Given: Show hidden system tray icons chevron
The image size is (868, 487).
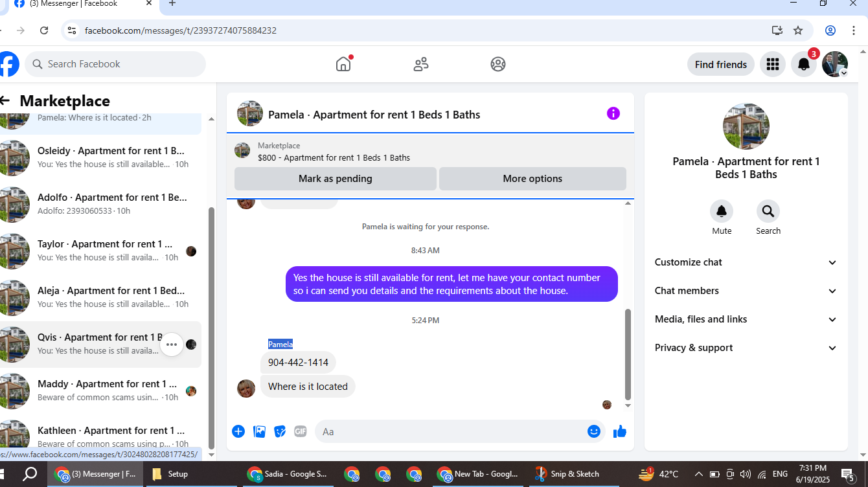Looking at the screenshot, I should tap(699, 474).
